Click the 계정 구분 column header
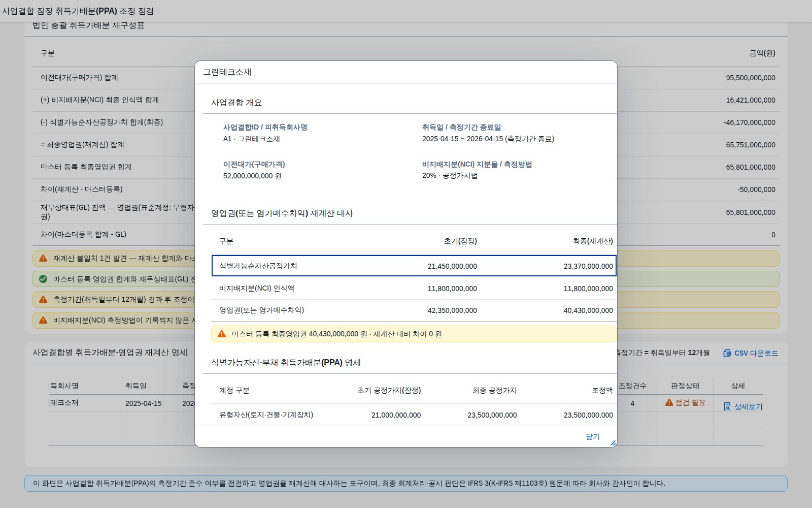 tap(234, 390)
